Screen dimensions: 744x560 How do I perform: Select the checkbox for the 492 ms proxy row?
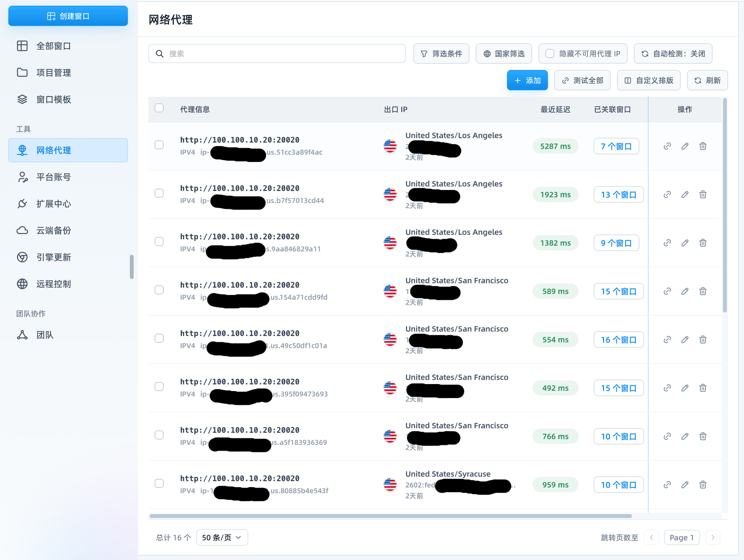point(159,387)
